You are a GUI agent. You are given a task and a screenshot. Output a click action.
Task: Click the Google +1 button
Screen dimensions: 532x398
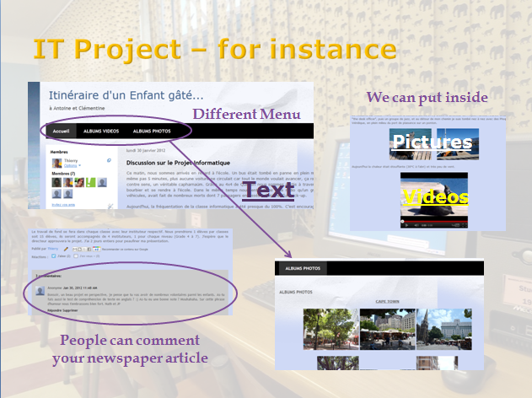tap(96, 249)
